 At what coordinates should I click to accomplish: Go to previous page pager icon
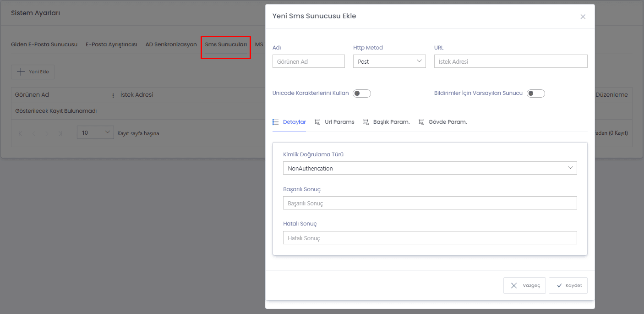click(34, 133)
